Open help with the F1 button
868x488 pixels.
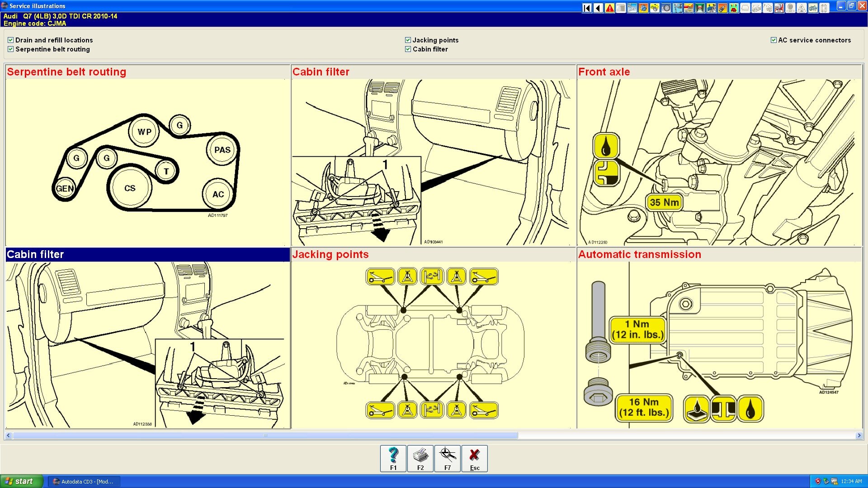[392, 458]
